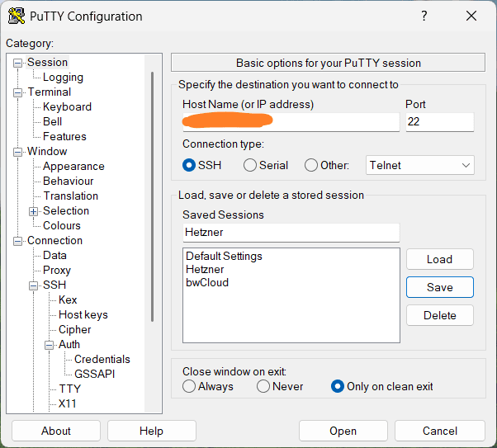Collapse the SSH tree node
The width and height of the screenshot is (497, 448).
point(33,285)
